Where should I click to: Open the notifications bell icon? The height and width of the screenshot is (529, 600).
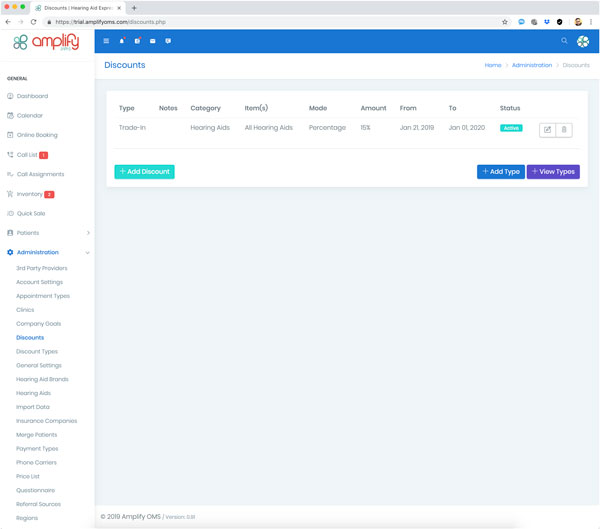click(122, 41)
